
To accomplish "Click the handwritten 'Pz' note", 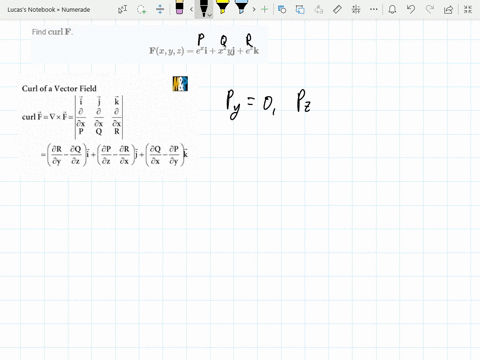I will (x=304, y=101).
